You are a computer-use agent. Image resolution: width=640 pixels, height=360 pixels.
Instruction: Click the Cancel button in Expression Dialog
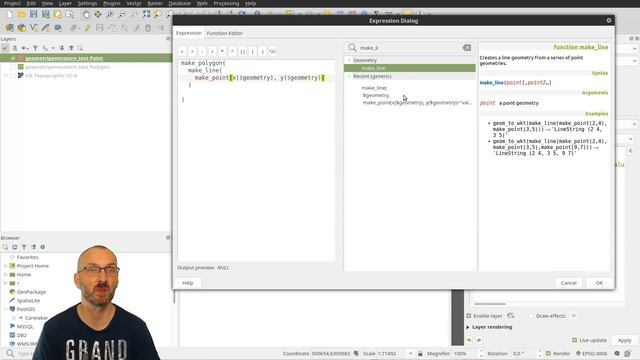pyautogui.click(x=568, y=283)
